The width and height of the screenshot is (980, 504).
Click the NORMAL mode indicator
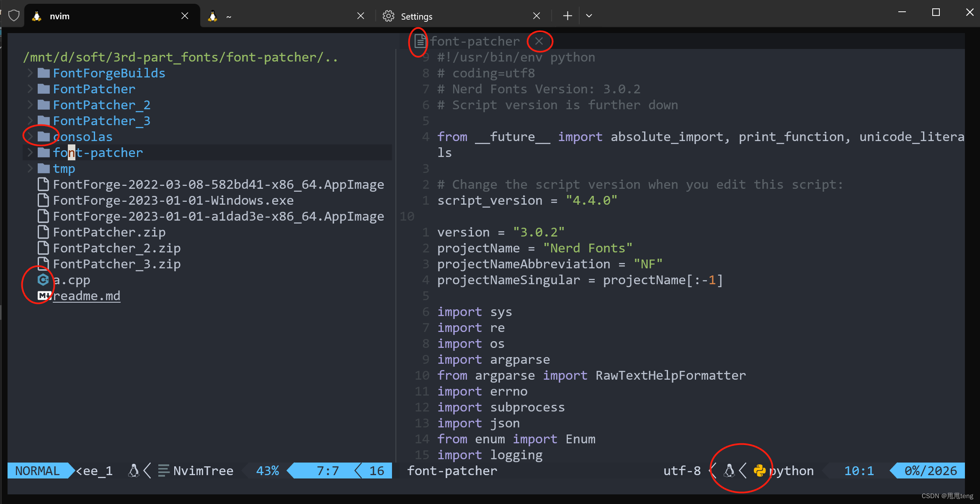point(37,471)
